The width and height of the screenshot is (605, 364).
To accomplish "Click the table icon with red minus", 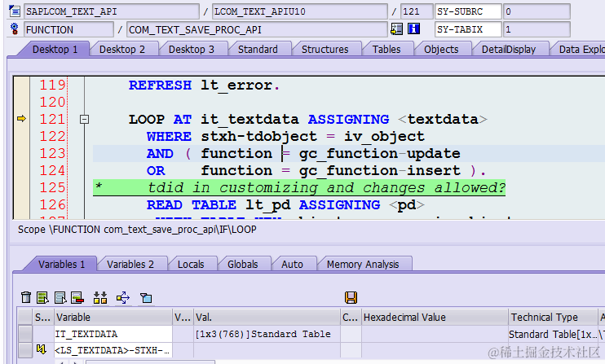I will pos(77,297).
